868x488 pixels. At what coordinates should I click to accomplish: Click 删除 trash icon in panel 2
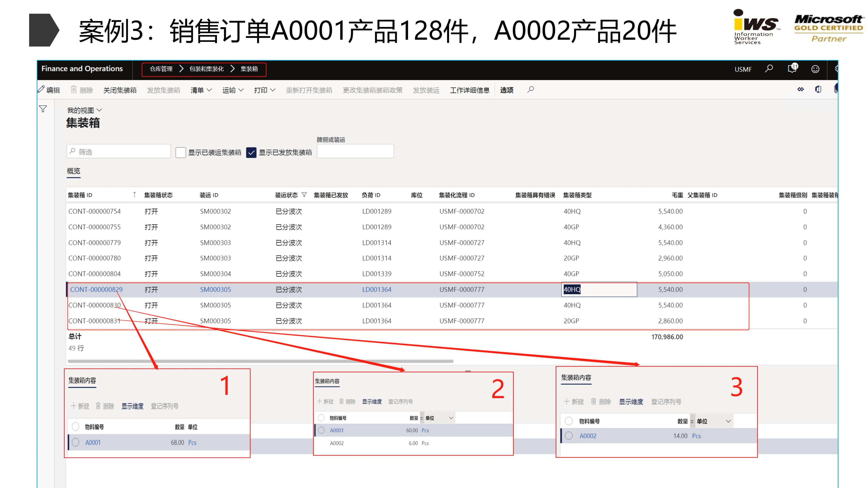(x=341, y=401)
